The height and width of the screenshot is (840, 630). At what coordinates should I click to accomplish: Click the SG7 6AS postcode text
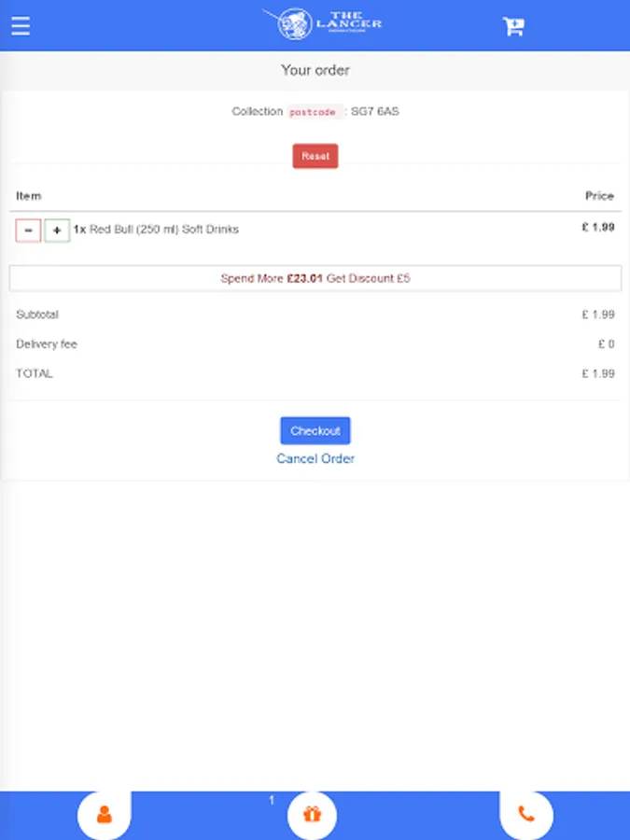(375, 112)
